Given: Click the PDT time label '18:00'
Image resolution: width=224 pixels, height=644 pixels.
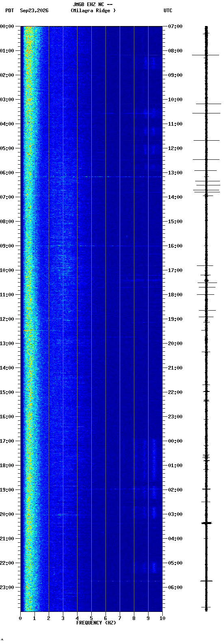Looking at the screenshot, I should click(x=7, y=466).
